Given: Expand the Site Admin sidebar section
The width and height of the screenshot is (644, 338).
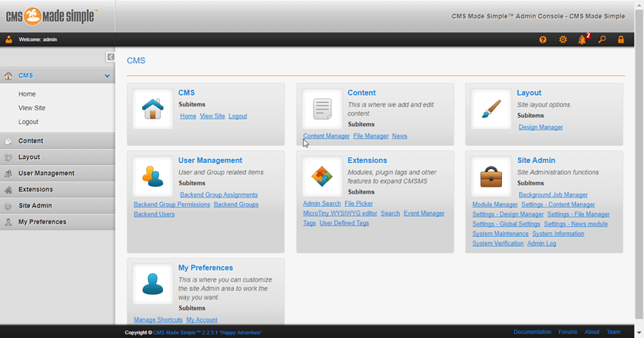Looking at the screenshot, I should point(57,206).
